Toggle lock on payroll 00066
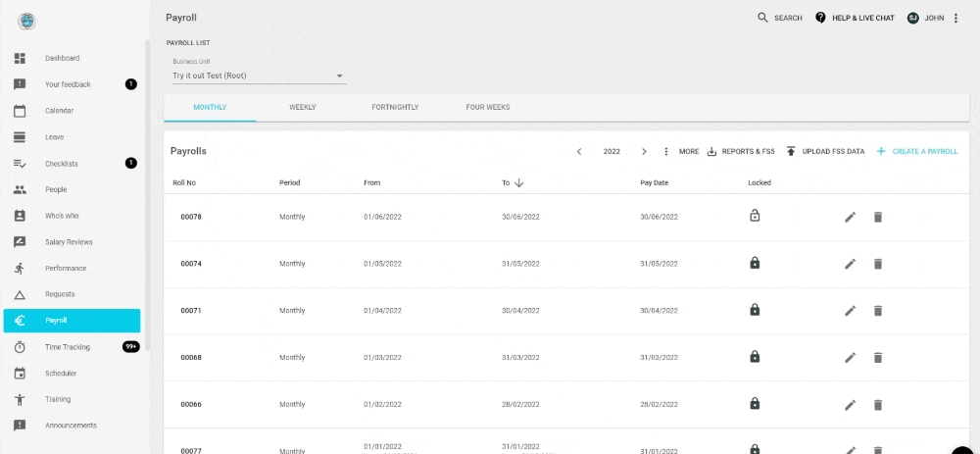The width and height of the screenshot is (980, 454). pos(755,404)
